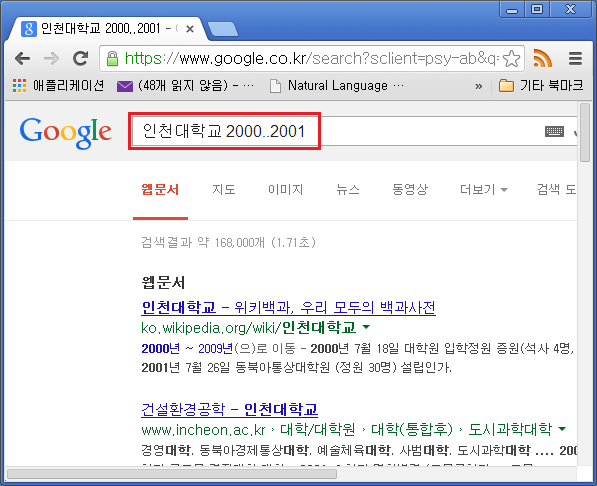This screenshot has height=486, width=597.
Task: Select the 웹문서 search tab
Action: point(160,190)
